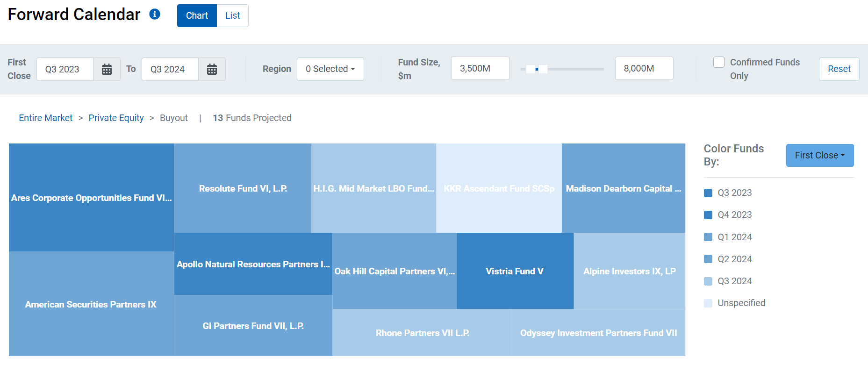Click the Q3 2023 First Close date field
Screen dimensions: 868x365
coord(65,69)
